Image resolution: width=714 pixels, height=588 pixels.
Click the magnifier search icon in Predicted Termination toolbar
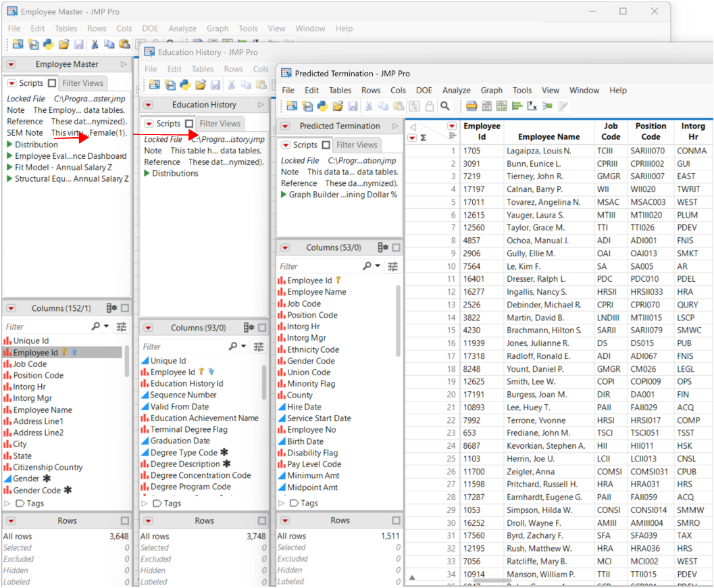coord(444,107)
